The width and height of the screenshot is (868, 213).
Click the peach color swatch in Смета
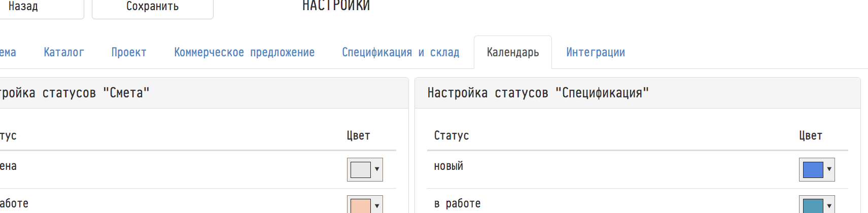pyautogui.click(x=360, y=205)
